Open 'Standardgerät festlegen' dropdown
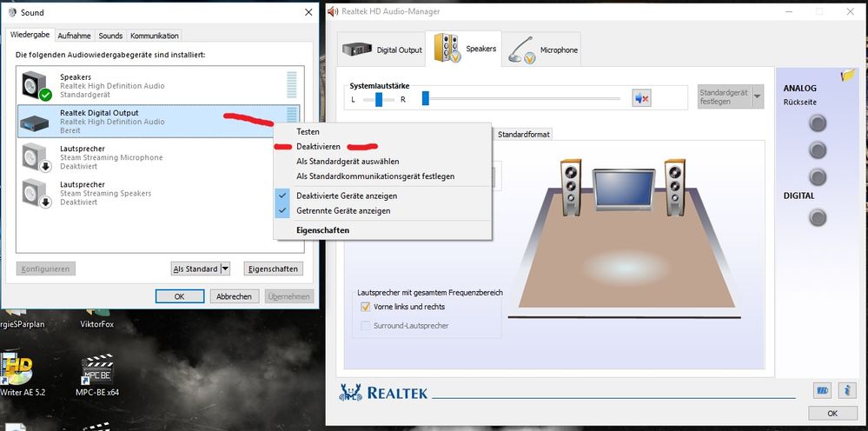 click(x=757, y=96)
